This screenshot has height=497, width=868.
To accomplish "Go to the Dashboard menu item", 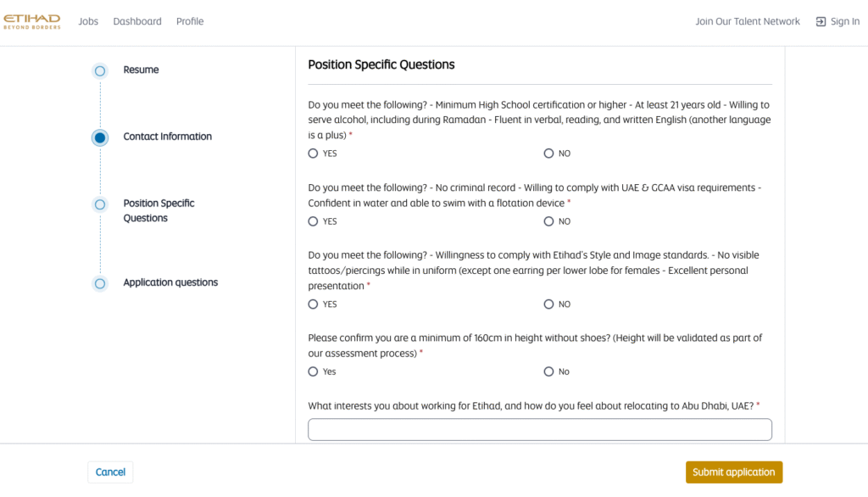I will pyautogui.click(x=137, y=21).
